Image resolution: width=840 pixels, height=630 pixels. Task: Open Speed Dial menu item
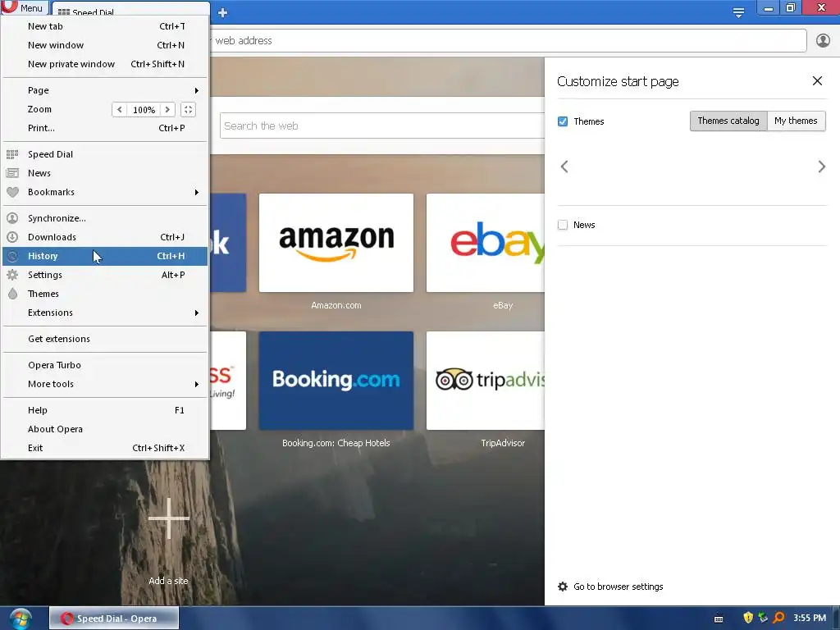(105, 154)
